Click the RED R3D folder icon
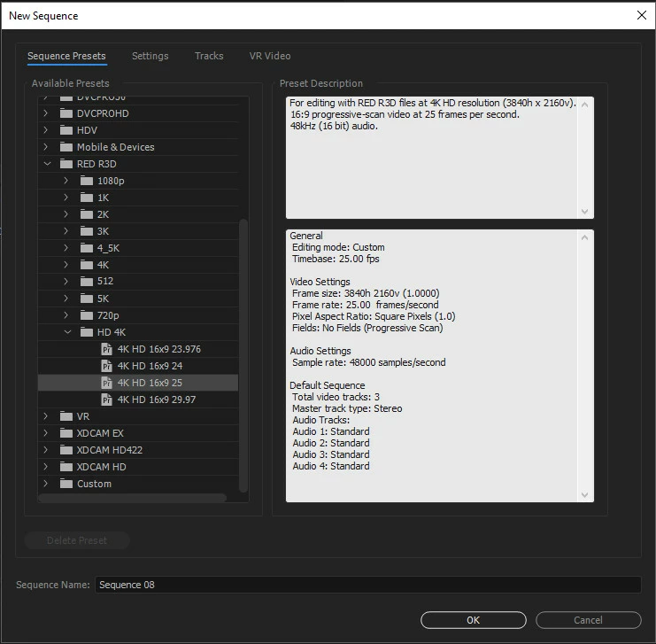 pyautogui.click(x=66, y=164)
